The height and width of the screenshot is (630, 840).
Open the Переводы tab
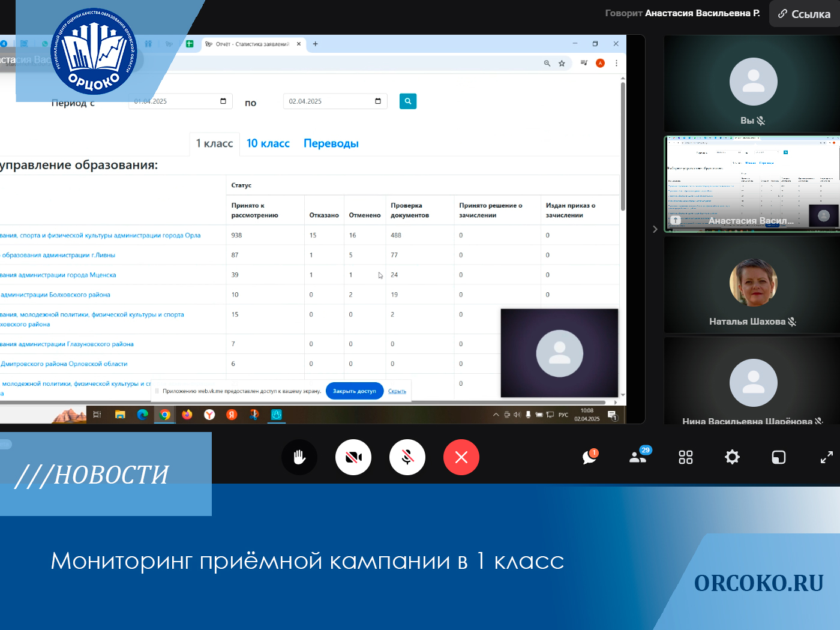(x=331, y=143)
